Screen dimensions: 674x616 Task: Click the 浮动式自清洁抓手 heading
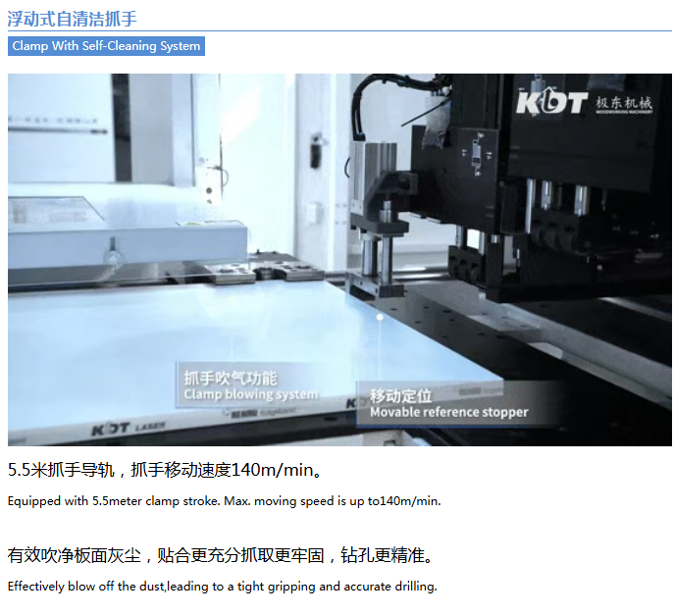(72, 17)
